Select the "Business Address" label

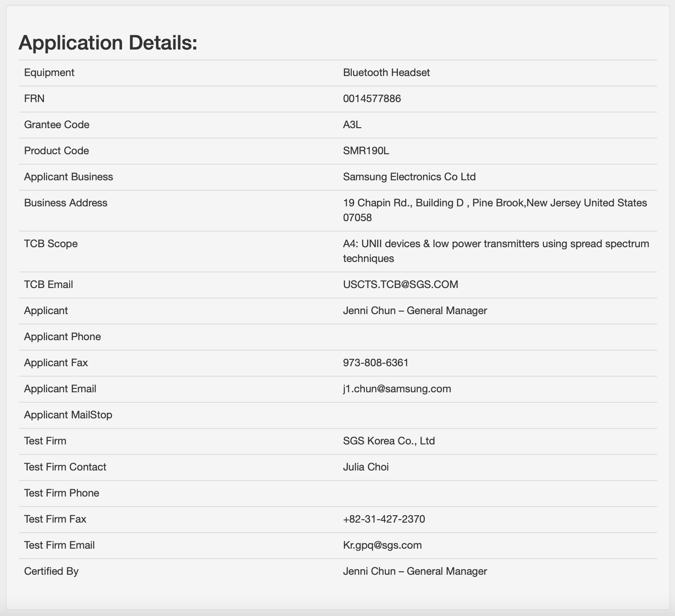point(66,203)
